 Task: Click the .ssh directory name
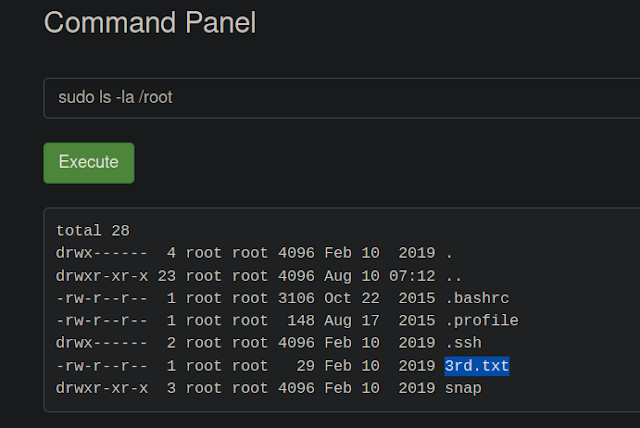463,343
